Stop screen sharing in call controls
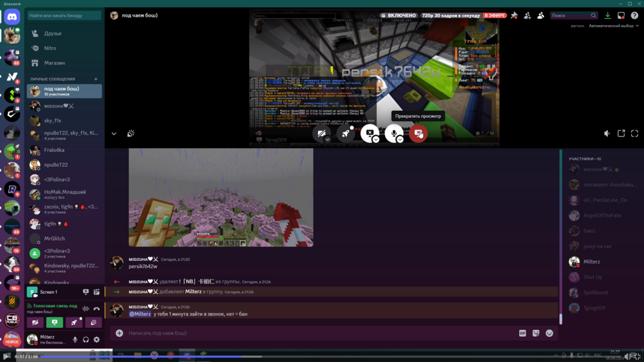Image resolution: width=644 pixels, height=362 pixels. pyautogui.click(x=370, y=133)
